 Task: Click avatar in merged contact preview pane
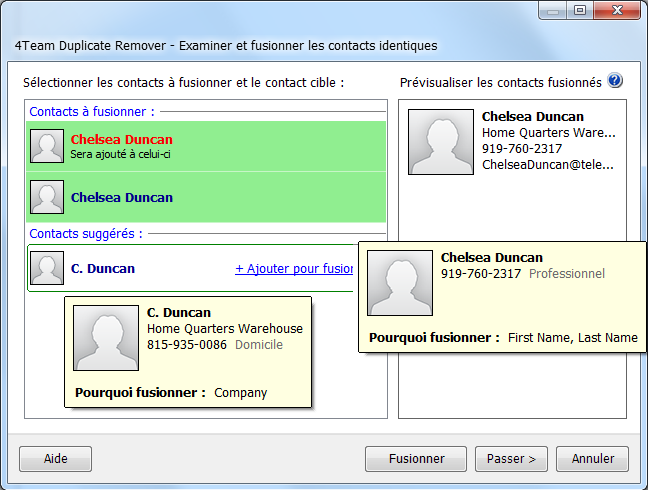(440, 141)
